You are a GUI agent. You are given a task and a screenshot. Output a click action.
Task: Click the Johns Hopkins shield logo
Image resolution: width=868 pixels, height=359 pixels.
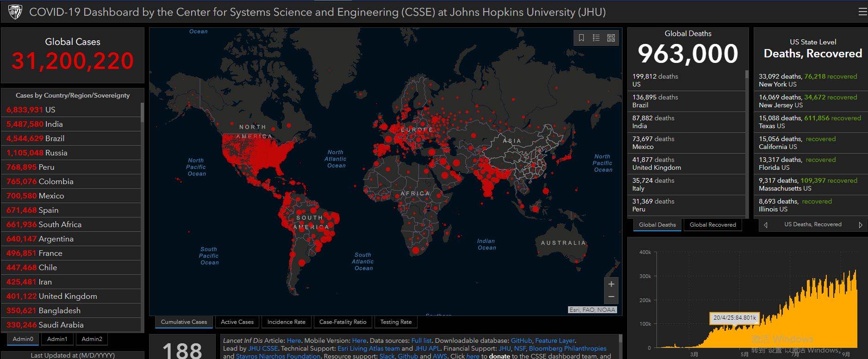tap(15, 12)
